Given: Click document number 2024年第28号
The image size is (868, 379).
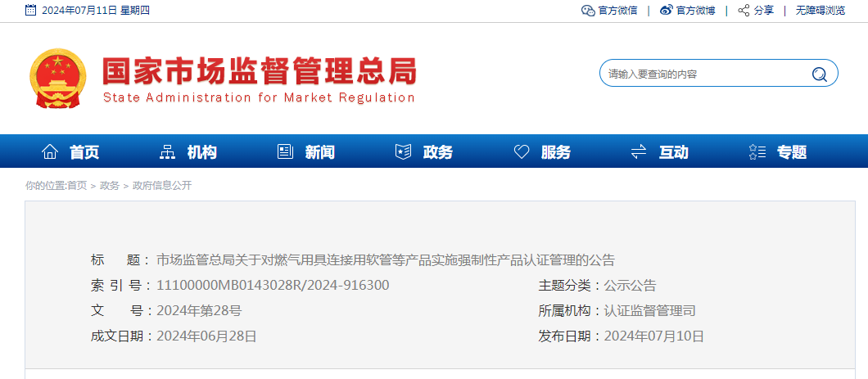Looking at the screenshot, I should pos(199,311).
